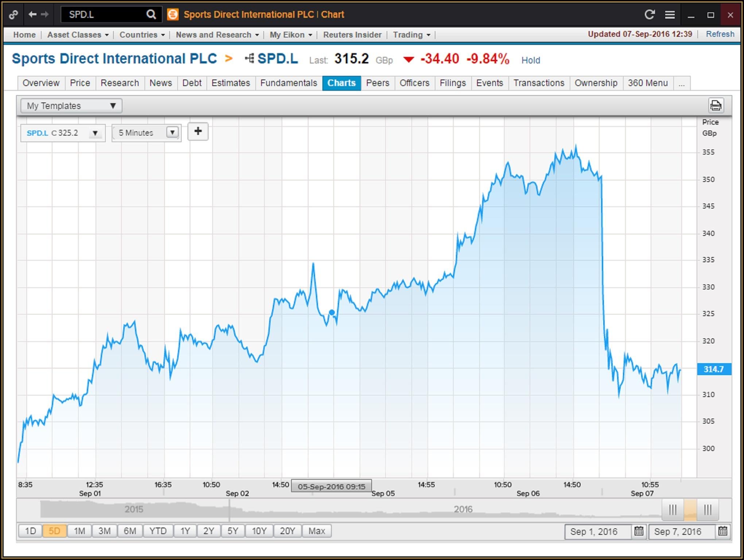Click the orange arrow after company name
Viewport: 744px width, 560px height.
pyautogui.click(x=229, y=58)
